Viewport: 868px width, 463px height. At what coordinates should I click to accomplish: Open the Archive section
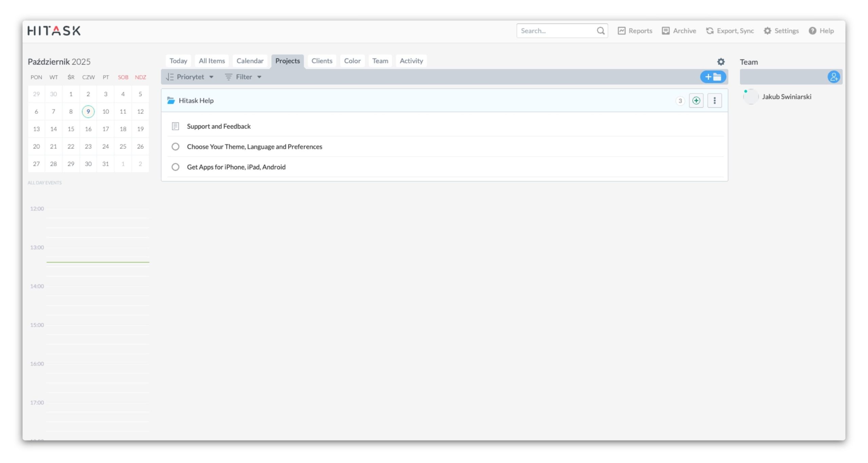(679, 31)
